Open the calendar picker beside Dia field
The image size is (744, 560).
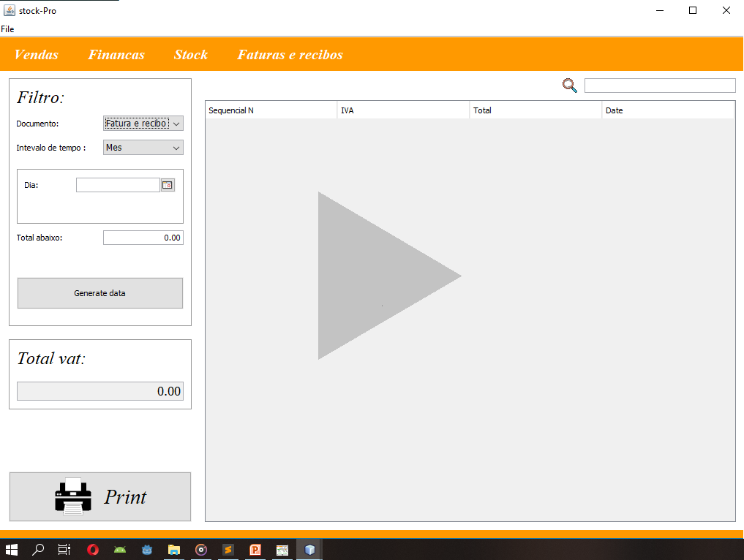(168, 186)
